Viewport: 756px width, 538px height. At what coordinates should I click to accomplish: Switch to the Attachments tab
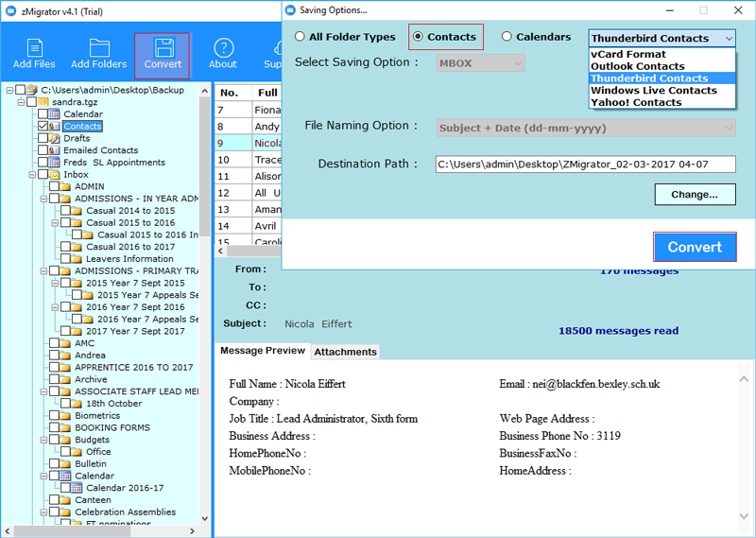(x=345, y=352)
